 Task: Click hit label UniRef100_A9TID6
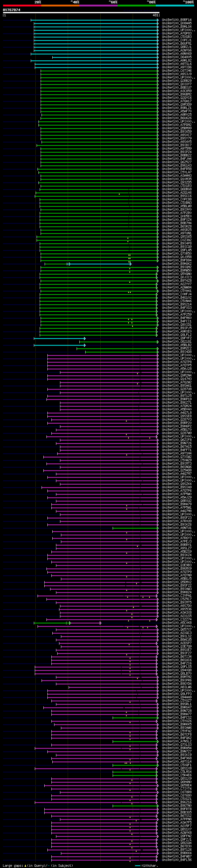pyautogui.click(x=177, y=67)
